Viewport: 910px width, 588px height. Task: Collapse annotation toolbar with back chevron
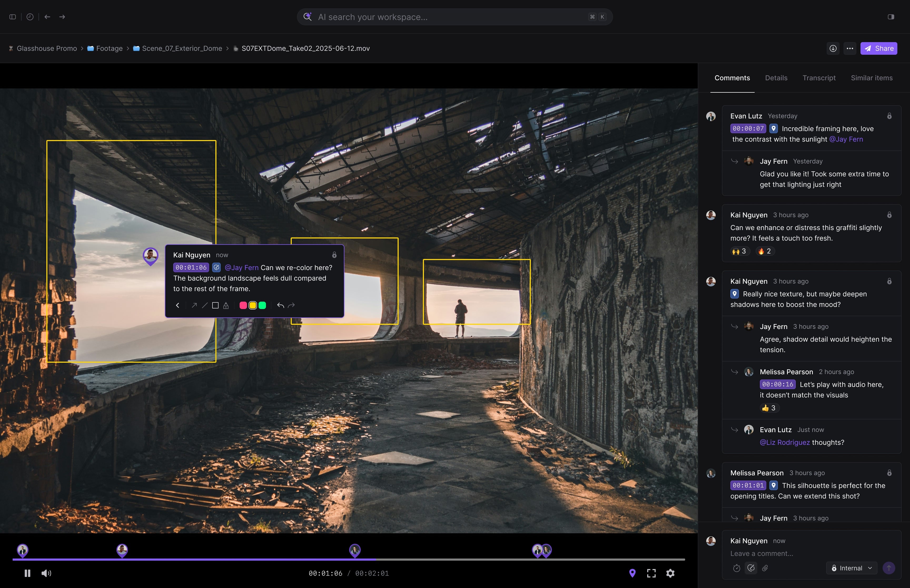pos(177,306)
